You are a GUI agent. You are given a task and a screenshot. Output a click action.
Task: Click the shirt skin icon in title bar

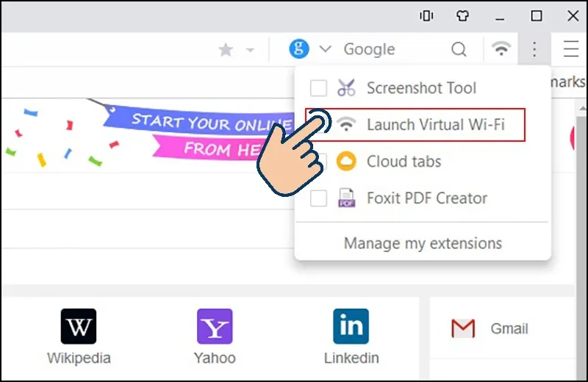[x=462, y=15]
